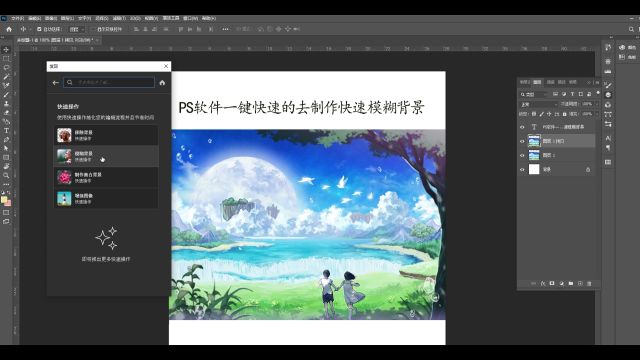
Task: Select the white background layer thumbnail
Action: pyautogui.click(x=534, y=169)
